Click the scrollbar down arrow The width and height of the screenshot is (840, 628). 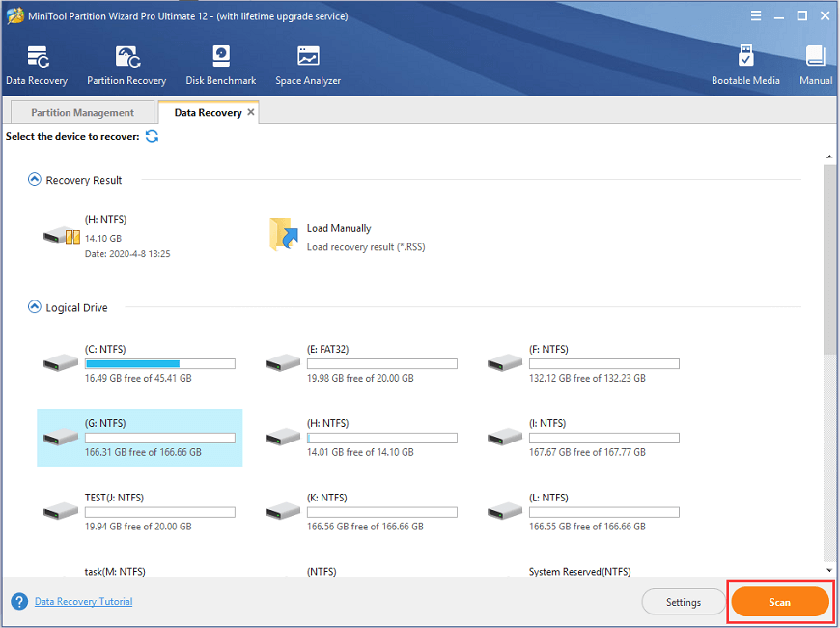click(829, 570)
